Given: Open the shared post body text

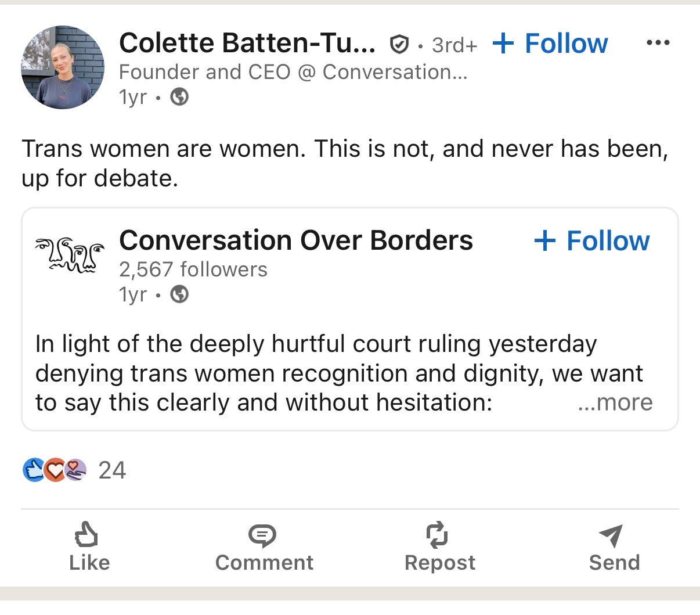Looking at the screenshot, I should tap(339, 373).
